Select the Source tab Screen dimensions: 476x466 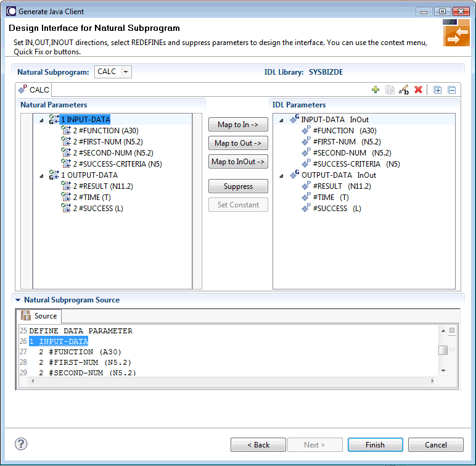click(x=39, y=316)
